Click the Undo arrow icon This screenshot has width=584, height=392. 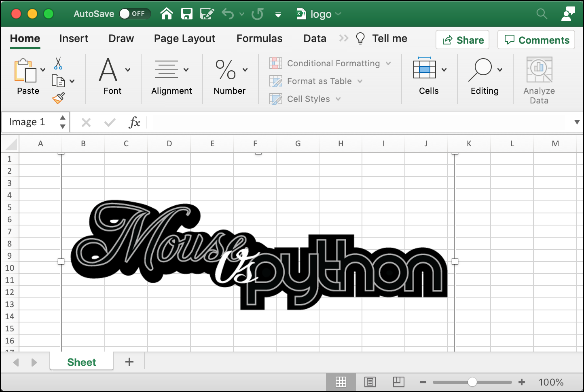[228, 14]
